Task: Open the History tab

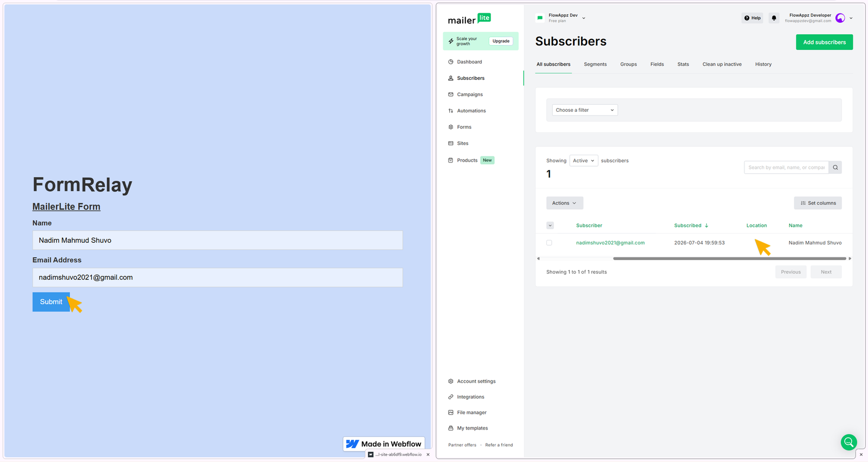Action: [763, 64]
